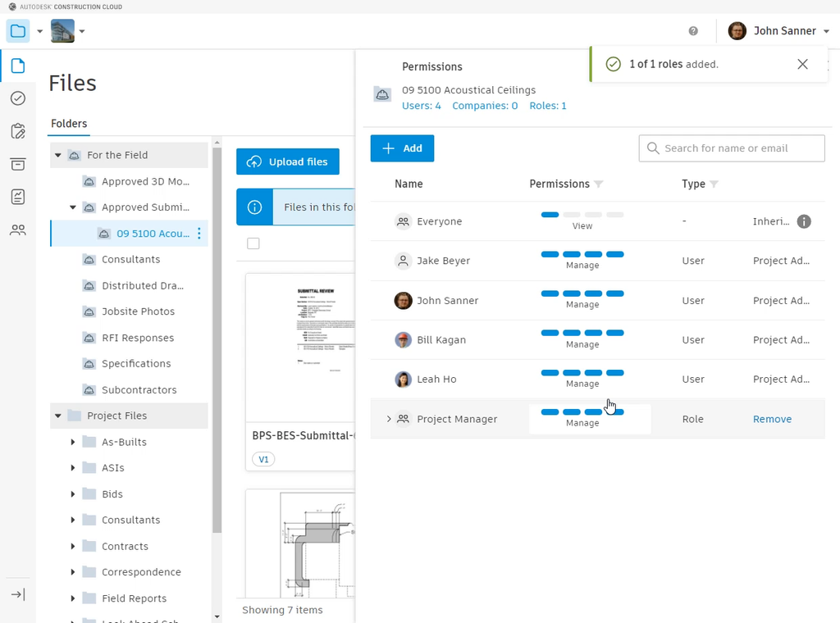Open the Reviews checkmark icon in sidebar
Viewport: 840px width, 623px height.
(18, 98)
